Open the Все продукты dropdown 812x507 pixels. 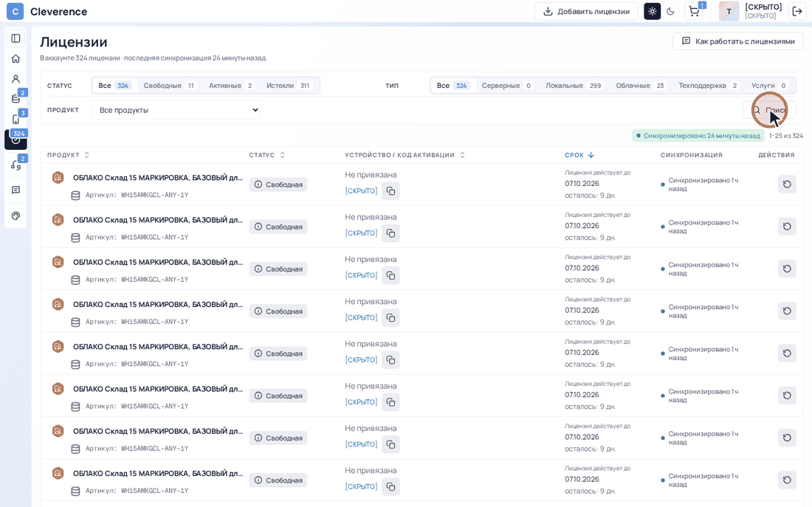[176, 110]
